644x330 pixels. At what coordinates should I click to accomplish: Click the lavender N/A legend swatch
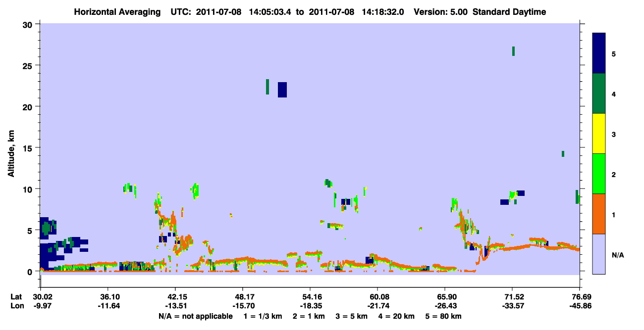click(599, 254)
